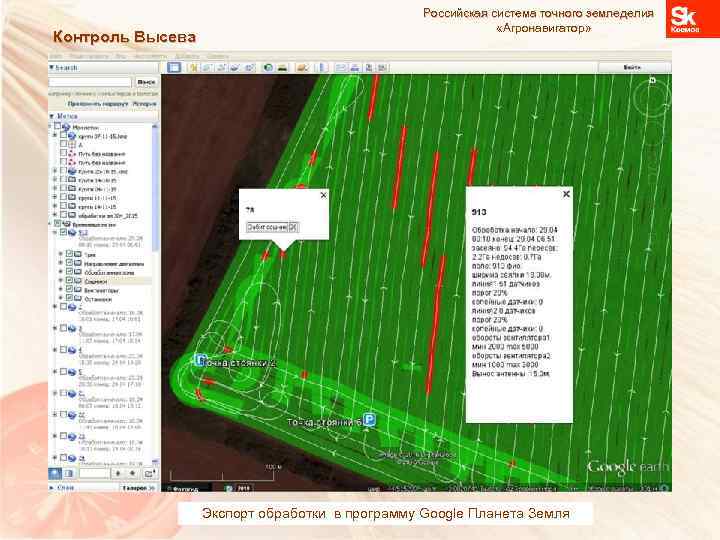Expand the Остановки folder node

(61, 298)
